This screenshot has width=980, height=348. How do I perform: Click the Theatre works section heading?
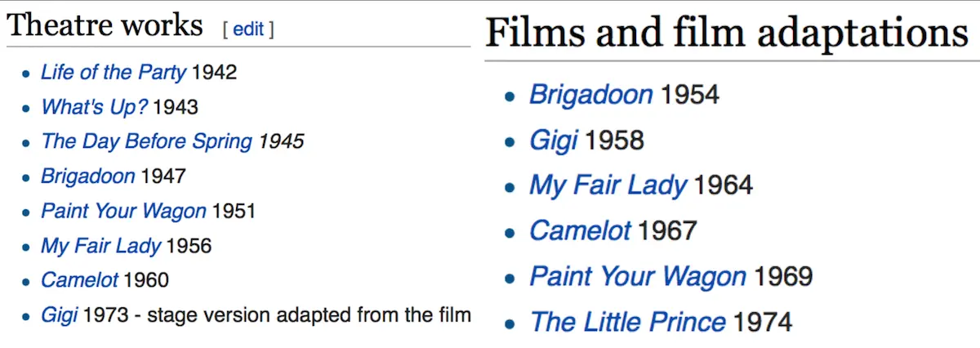click(x=105, y=25)
